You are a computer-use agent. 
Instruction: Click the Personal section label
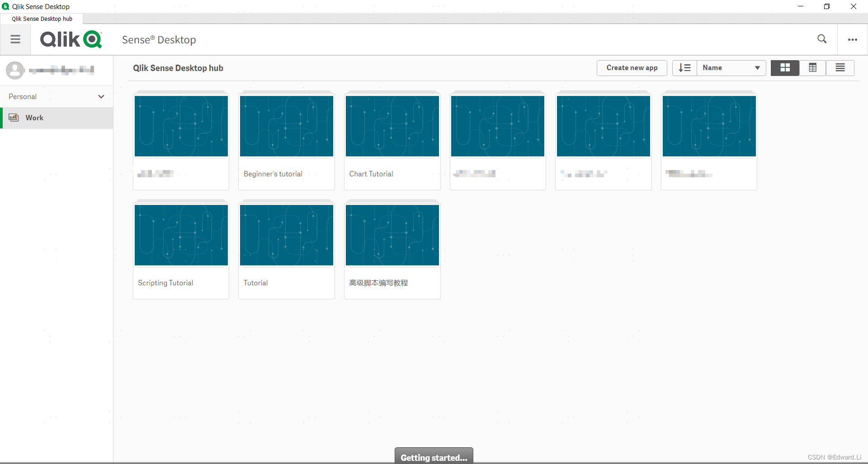(x=23, y=97)
